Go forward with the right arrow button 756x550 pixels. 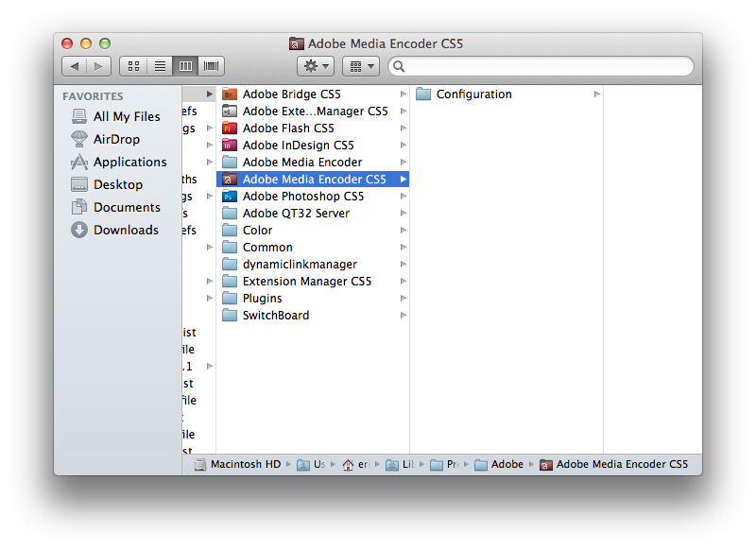coord(99,66)
